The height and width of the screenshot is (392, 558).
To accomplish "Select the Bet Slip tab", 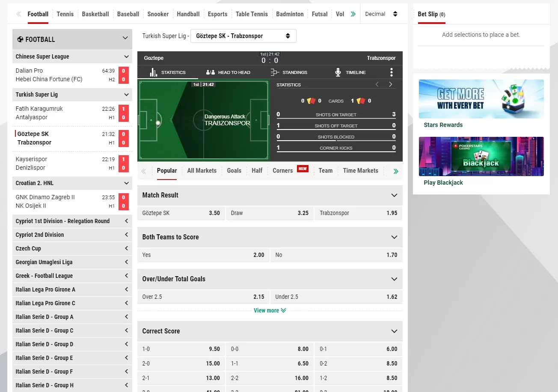I will click(x=431, y=14).
